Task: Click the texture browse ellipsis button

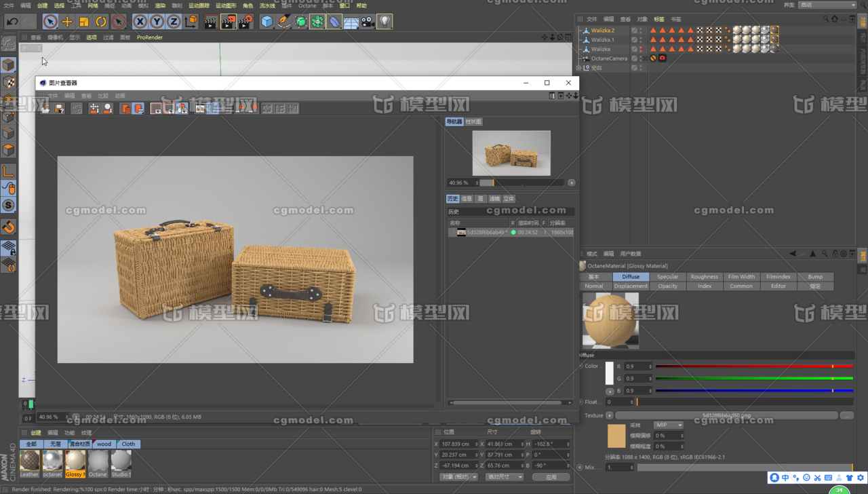Action: 846,415
